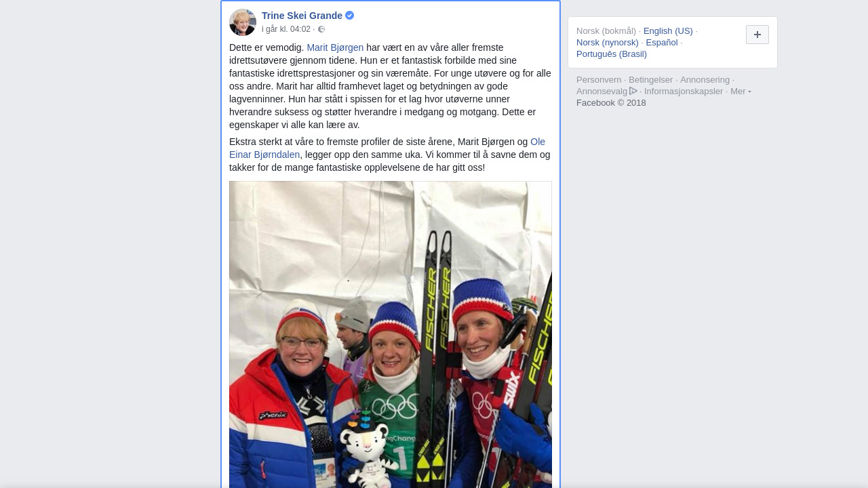Open the post timestamp 'i går kl. 04:02'

coord(286,29)
